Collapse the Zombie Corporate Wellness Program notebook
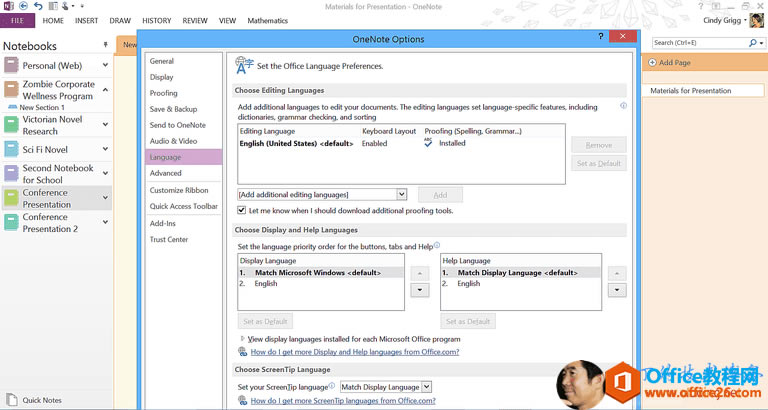The height and width of the screenshot is (410, 768). coord(105,89)
